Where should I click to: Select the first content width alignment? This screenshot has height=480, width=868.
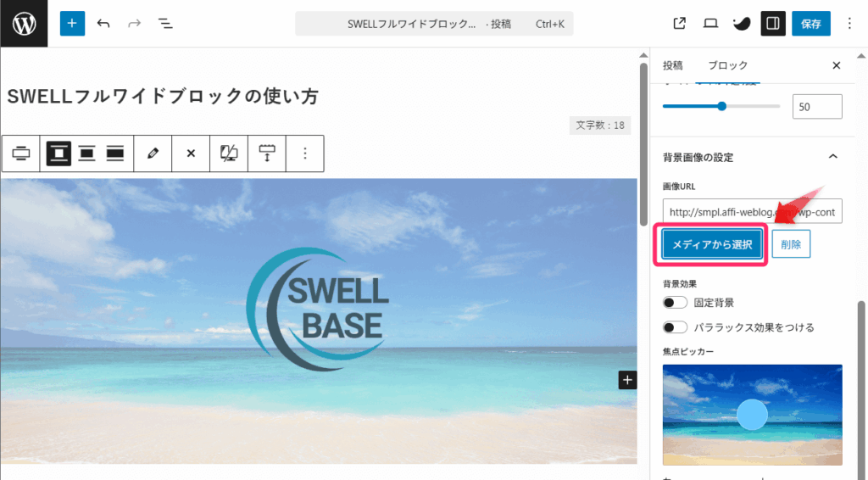click(58, 153)
